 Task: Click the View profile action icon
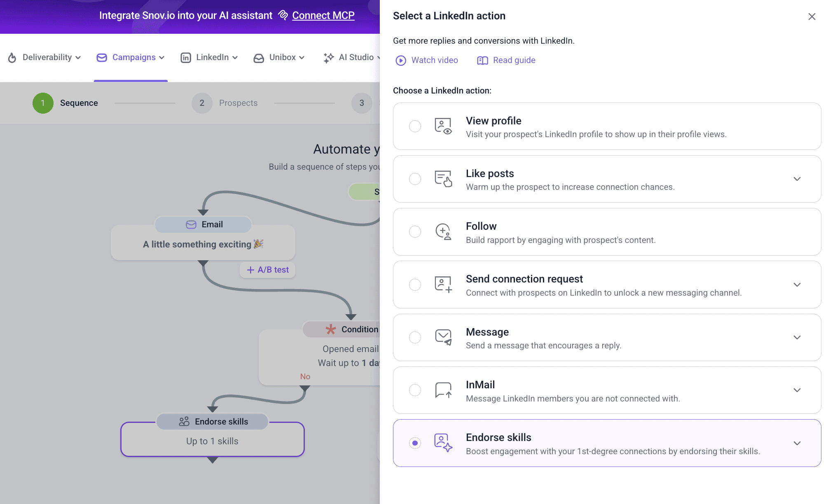point(443,126)
